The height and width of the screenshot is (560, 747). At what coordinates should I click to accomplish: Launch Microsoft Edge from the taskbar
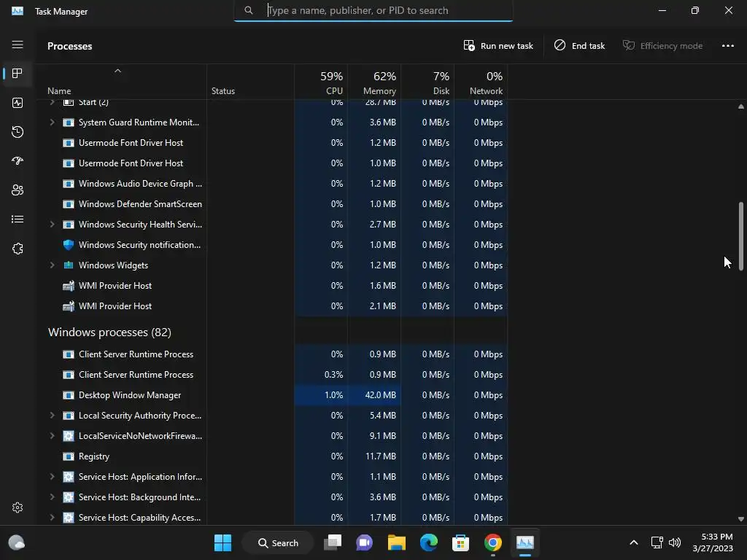429,542
